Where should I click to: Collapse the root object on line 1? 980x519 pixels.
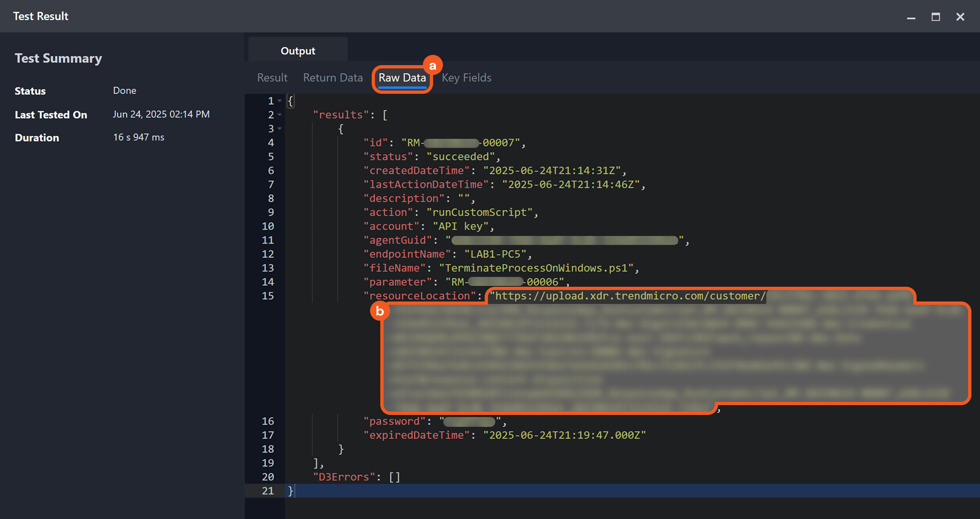pos(280,101)
